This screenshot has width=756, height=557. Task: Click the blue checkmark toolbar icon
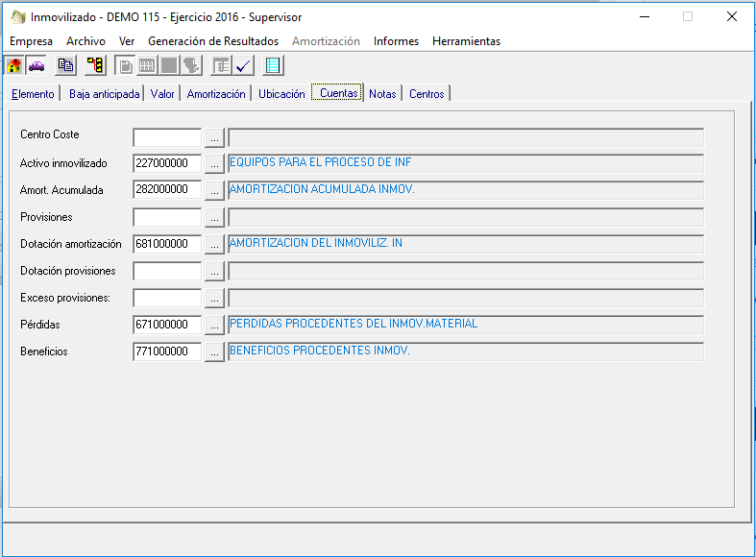[243, 65]
